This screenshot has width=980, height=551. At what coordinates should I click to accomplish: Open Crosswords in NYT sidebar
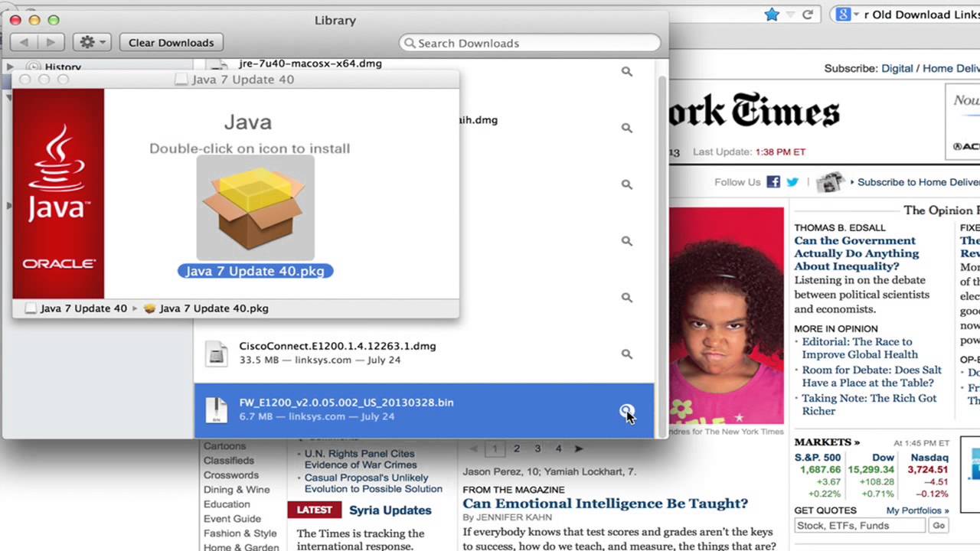click(231, 475)
